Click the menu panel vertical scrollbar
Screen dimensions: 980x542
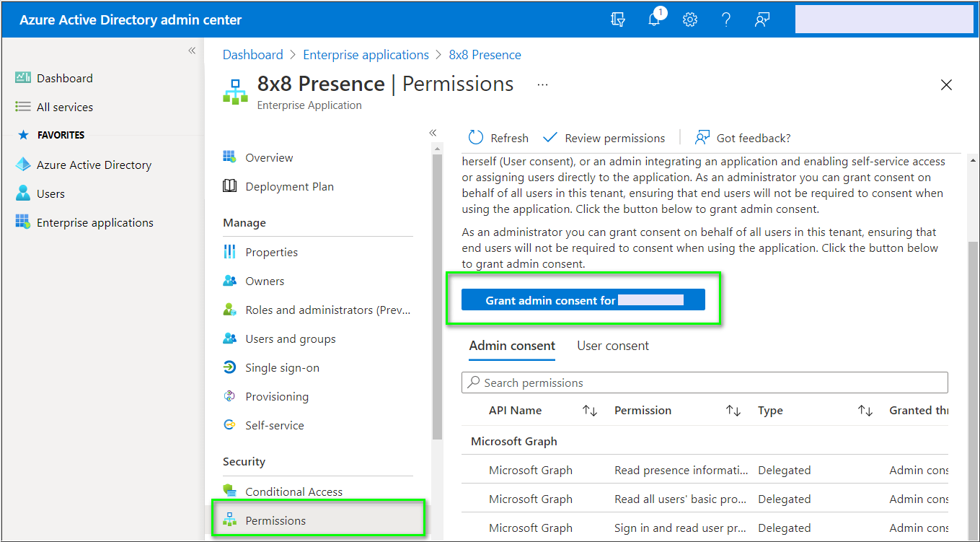[436, 296]
